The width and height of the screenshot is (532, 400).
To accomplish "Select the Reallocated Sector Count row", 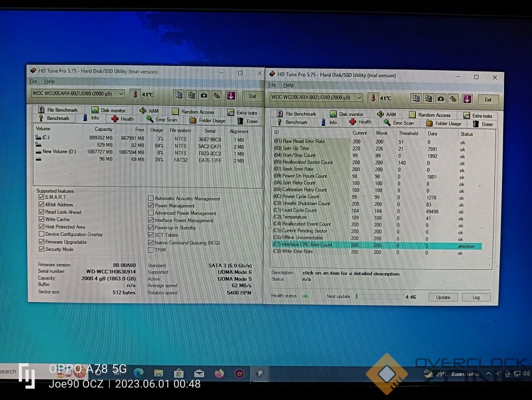I will pyautogui.click(x=377, y=162).
